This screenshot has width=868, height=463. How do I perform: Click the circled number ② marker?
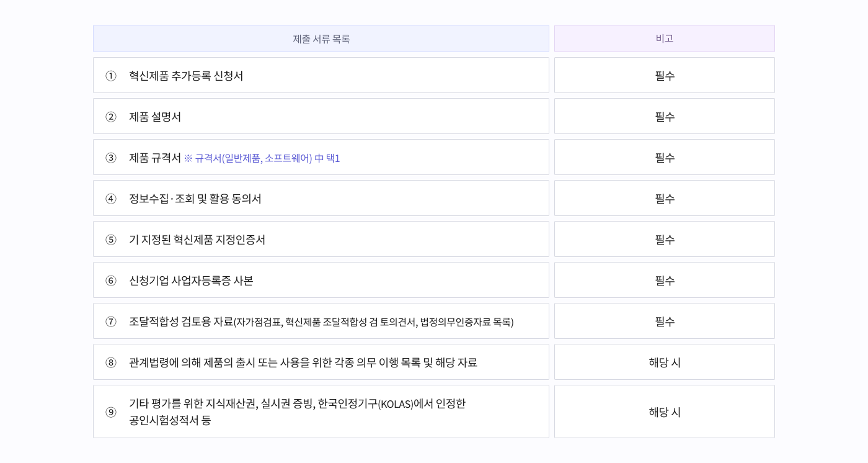click(x=111, y=117)
